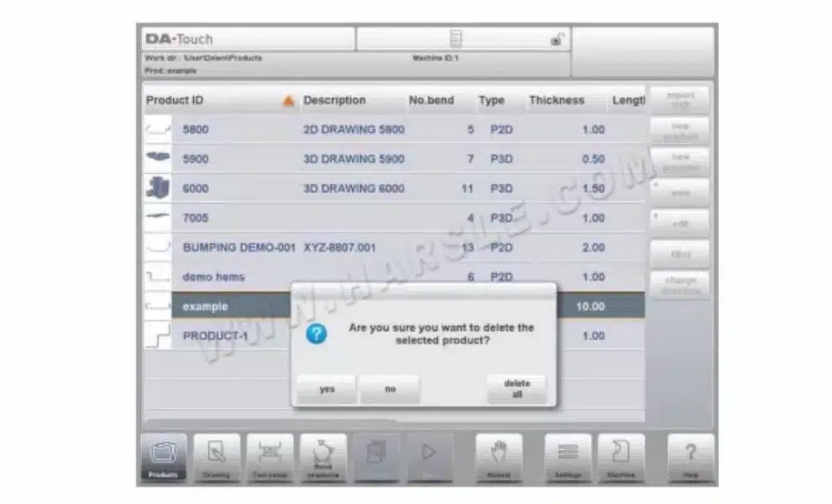The image size is (832, 504).
Task: Open Help with the question mark button
Action: pyautogui.click(x=691, y=457)
